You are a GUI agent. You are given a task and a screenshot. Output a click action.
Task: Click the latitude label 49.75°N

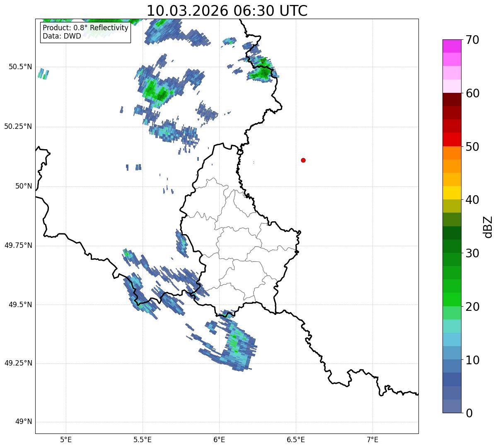click(x=18, y=245)
